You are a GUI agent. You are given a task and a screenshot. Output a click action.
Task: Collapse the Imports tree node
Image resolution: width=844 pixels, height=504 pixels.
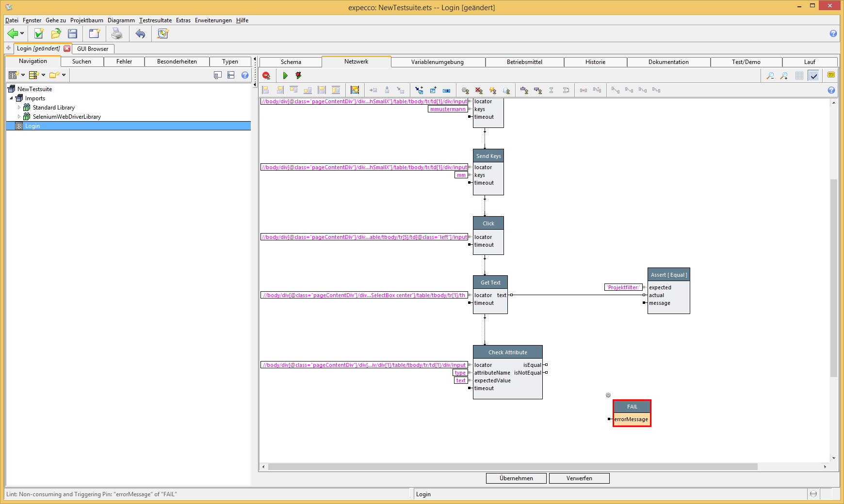click(x=12, y=98)
